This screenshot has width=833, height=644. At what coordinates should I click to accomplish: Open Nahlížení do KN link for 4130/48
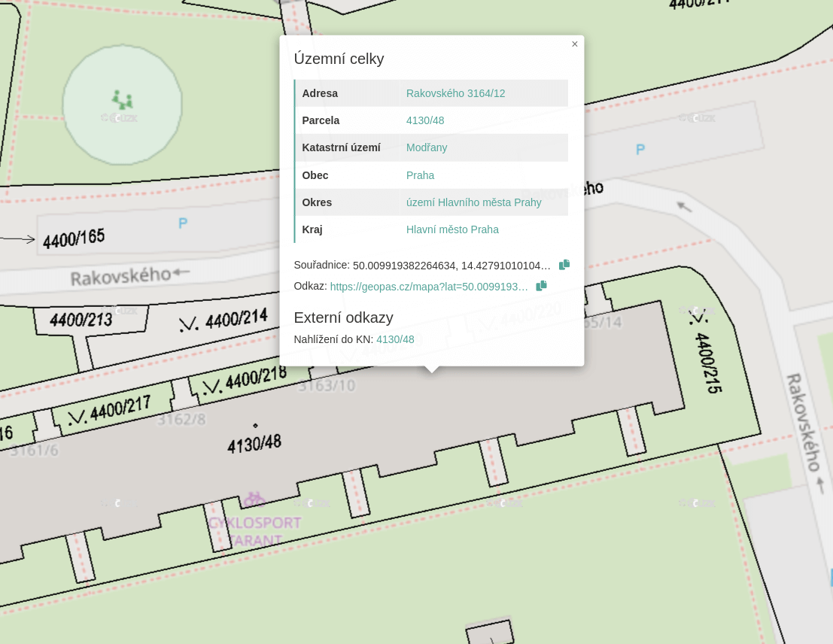point(395,339)
